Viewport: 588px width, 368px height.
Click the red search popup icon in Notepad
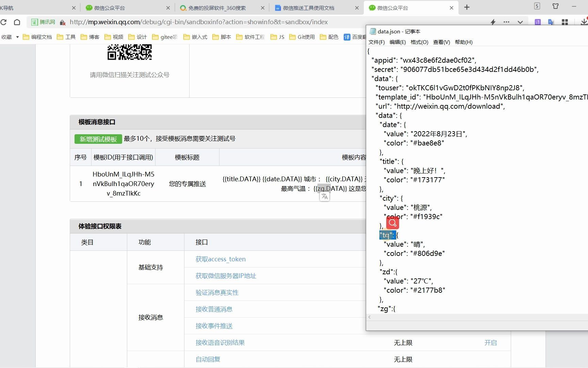click(393, 223)
